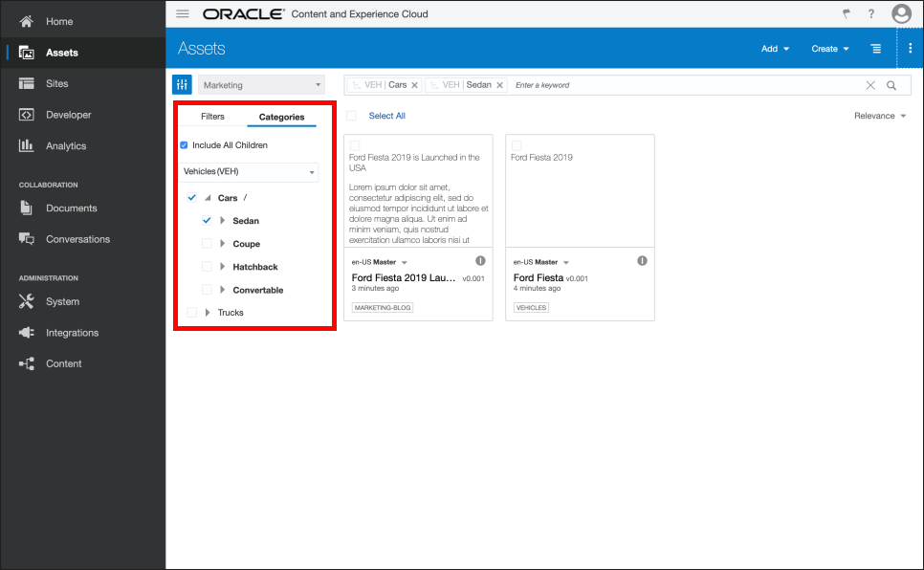Image resolution: width=924 pixels, height=570 pixels.
Task: Open the Ford Fiesta 2019 card preview
Action: tap(580, 191)
